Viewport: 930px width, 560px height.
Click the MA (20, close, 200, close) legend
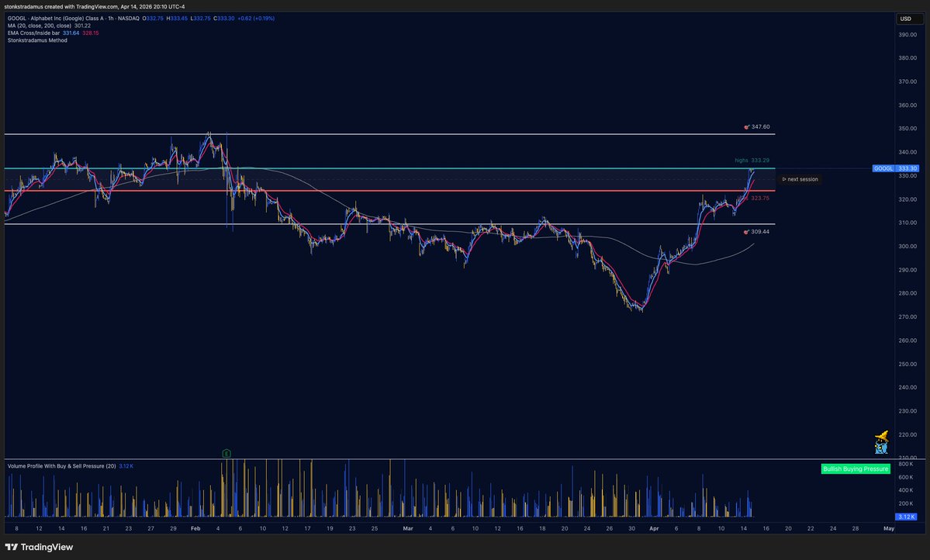[x=39, y=26]
